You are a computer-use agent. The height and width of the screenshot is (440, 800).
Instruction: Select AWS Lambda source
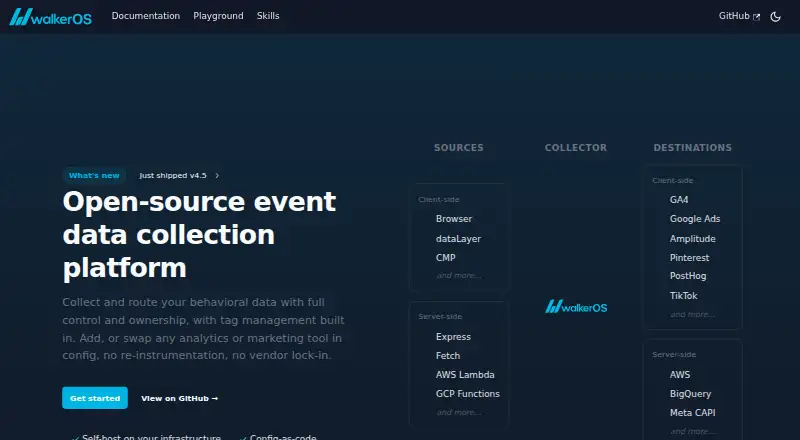pyautogui.click(x=465, y=375)
